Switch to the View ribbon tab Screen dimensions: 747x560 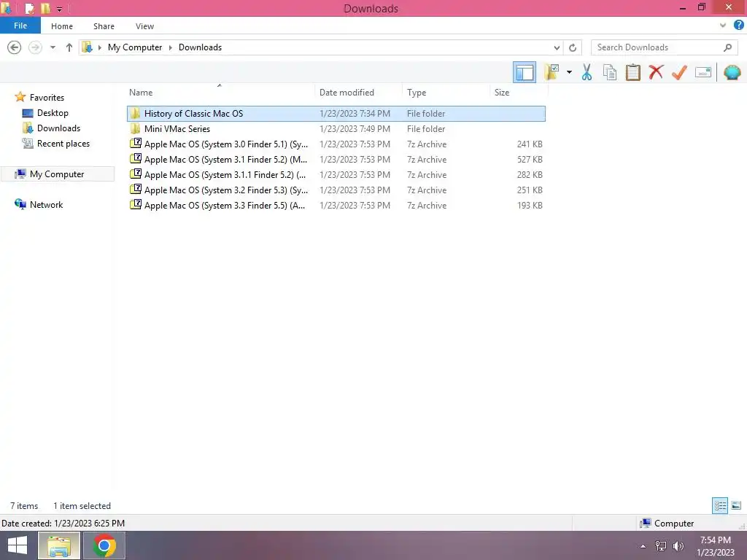[x=144, y=26]
